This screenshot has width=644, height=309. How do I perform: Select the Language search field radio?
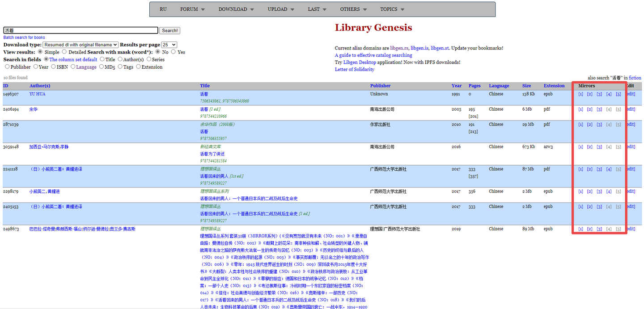(x=73, y=67)
